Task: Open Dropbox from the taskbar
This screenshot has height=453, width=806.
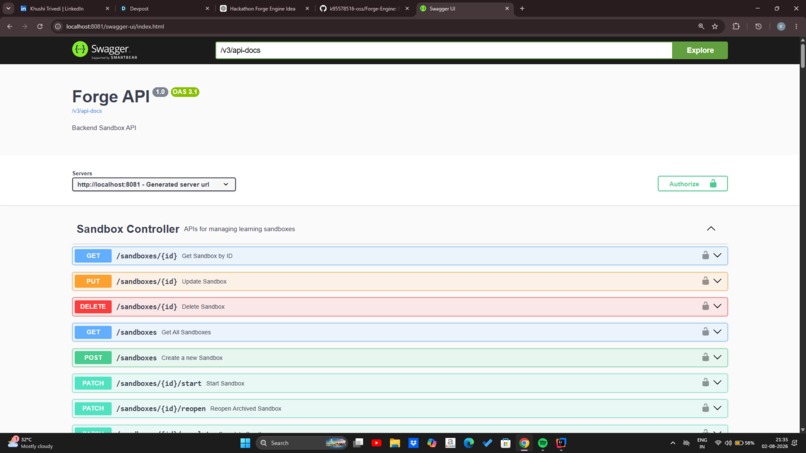Action: point(413,443)
